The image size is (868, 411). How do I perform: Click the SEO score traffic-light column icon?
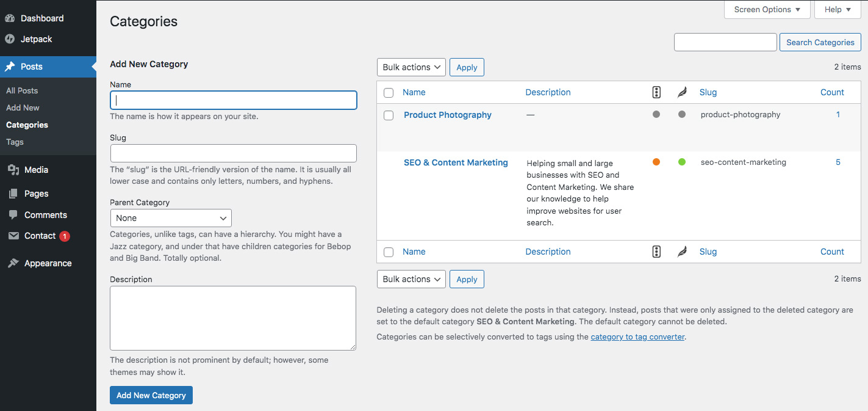tap(656, 92)
